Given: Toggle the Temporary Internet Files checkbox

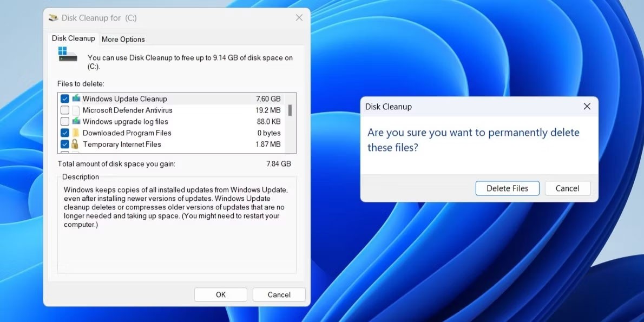Looking at the screenshot, I should click(x=65, y=144).
